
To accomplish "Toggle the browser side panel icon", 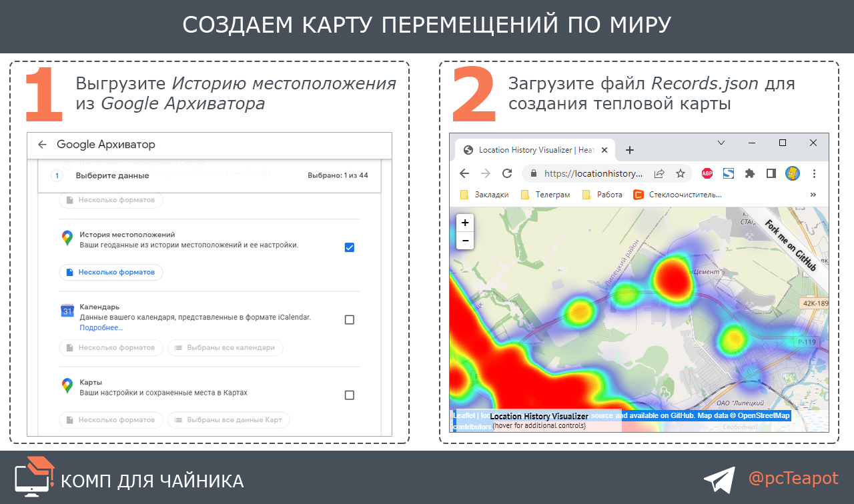I will pos(771,173).
